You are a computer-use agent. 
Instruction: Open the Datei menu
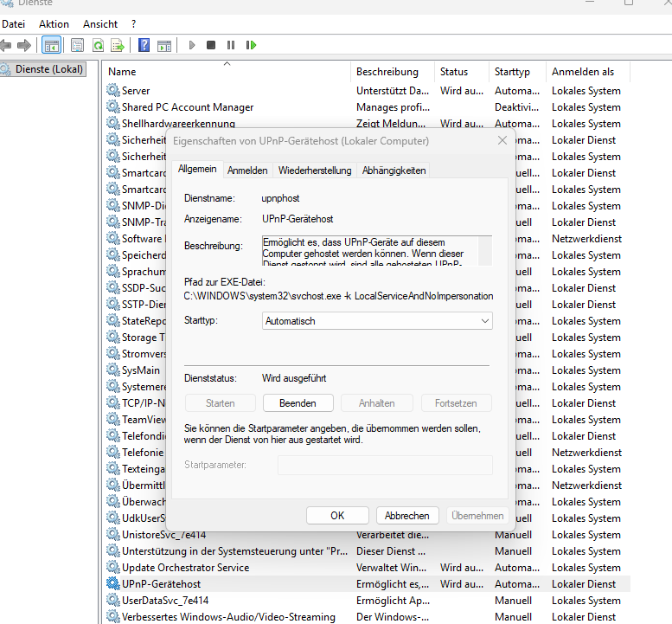(x=13, y=24)
